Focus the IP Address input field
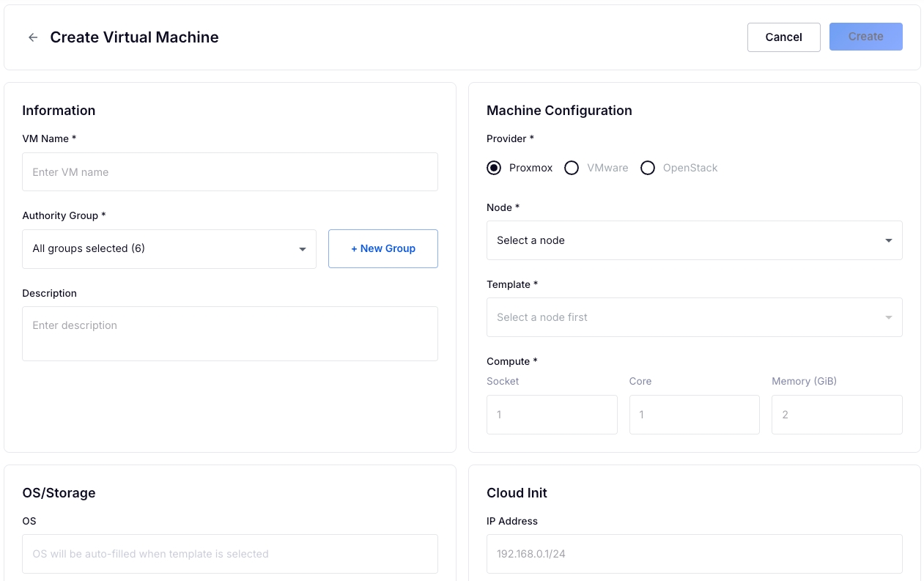The height and width of the screenshot is (581, 924). click(x=694, y=554)
